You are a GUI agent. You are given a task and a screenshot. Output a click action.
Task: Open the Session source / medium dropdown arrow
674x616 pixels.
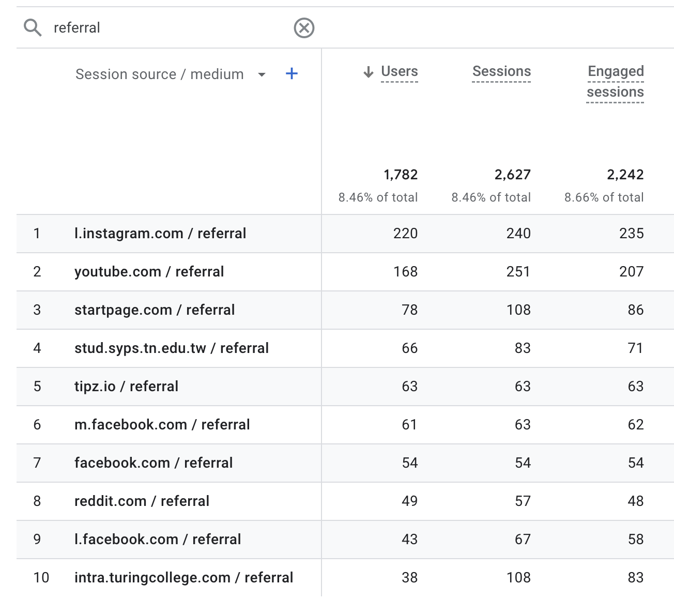[262, 75]
